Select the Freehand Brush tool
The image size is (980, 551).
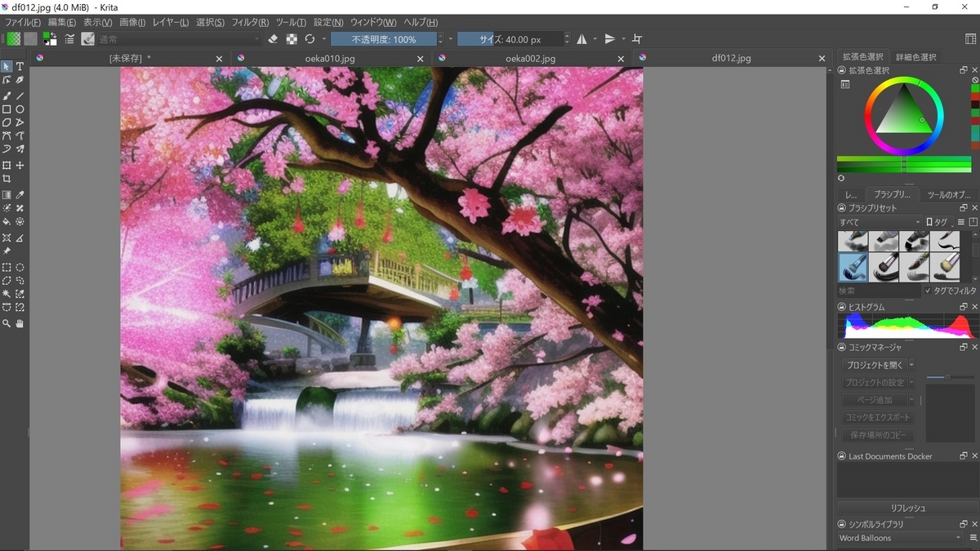pos(7,94)
